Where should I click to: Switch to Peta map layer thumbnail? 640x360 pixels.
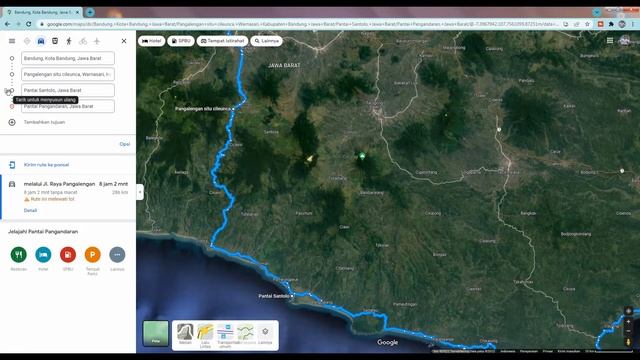point(156,333)
